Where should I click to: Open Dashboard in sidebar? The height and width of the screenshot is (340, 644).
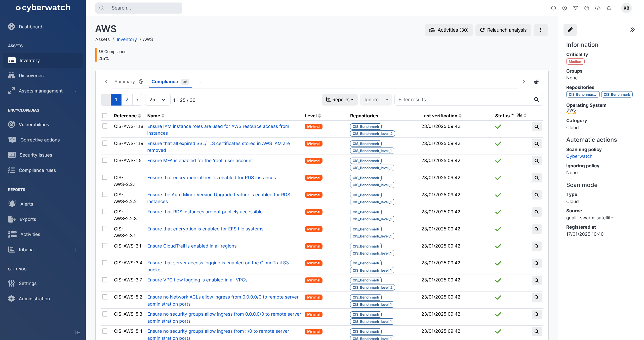[30, 27]
